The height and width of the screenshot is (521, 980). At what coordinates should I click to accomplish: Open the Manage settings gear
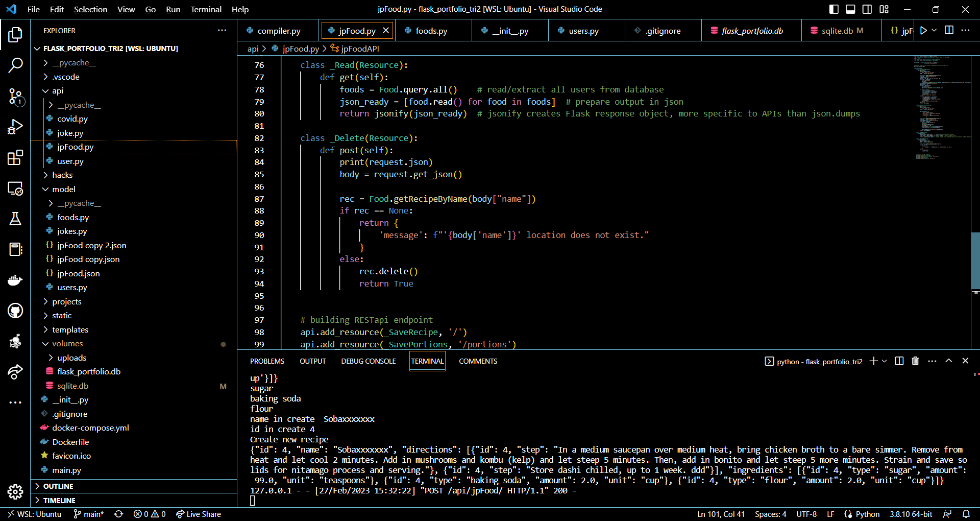15,492
